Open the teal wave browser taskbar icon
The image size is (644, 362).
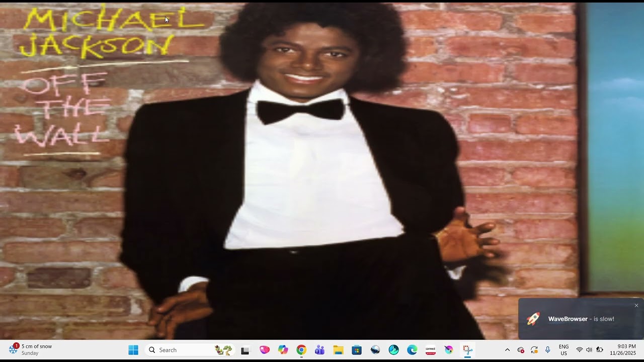[393, 350]
